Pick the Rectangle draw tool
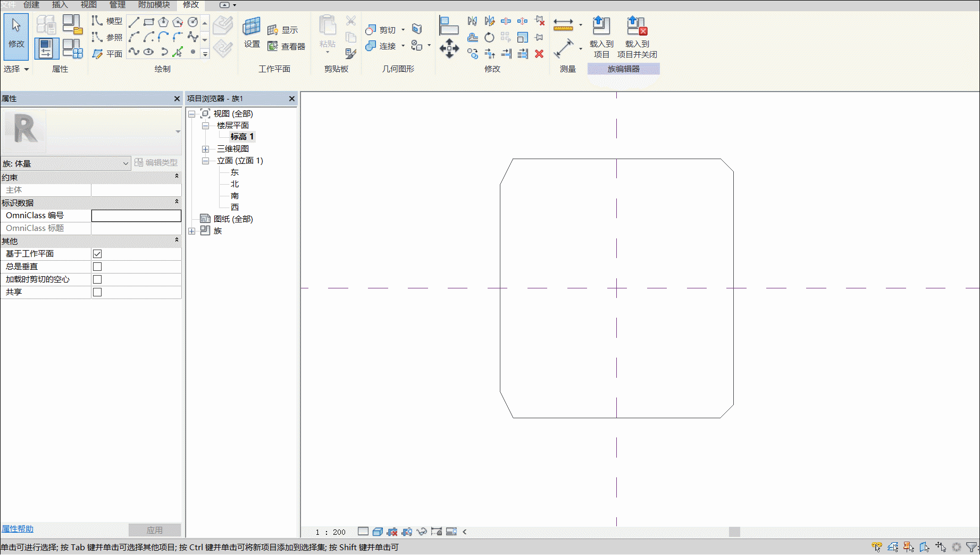This screenshot has width=980, height=555. [x=149, y=22]
